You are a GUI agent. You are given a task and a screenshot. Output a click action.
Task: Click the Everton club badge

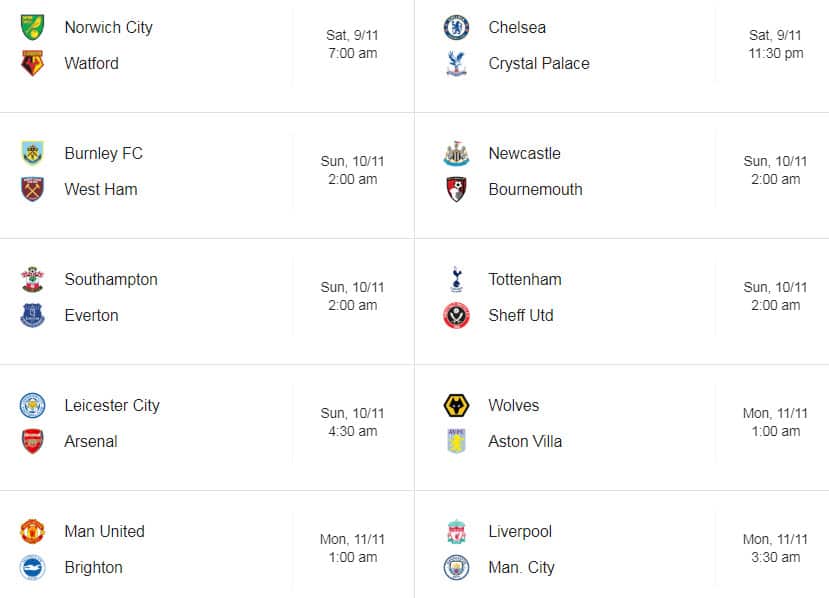click(31, 315)
